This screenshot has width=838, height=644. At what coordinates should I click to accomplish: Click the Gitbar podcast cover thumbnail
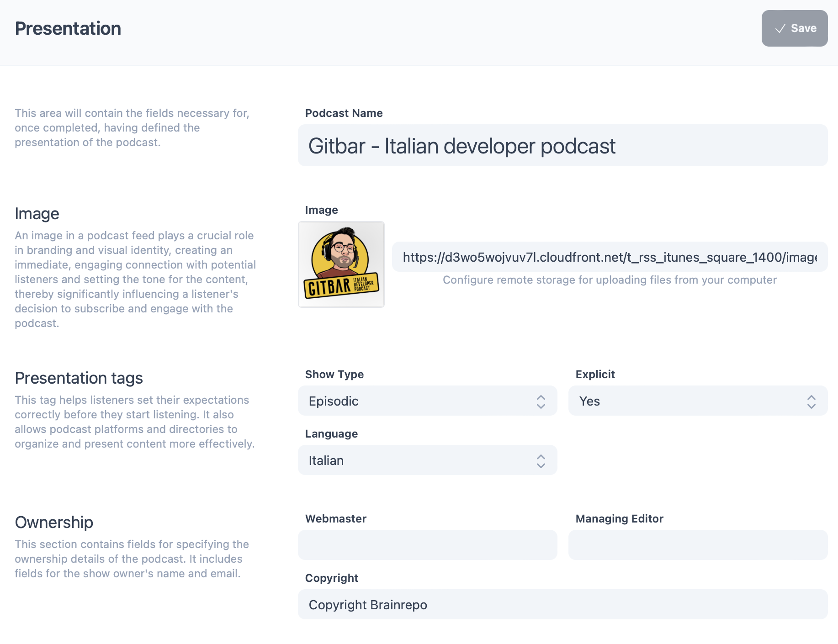pyautogui.click(x=341, y=264)
